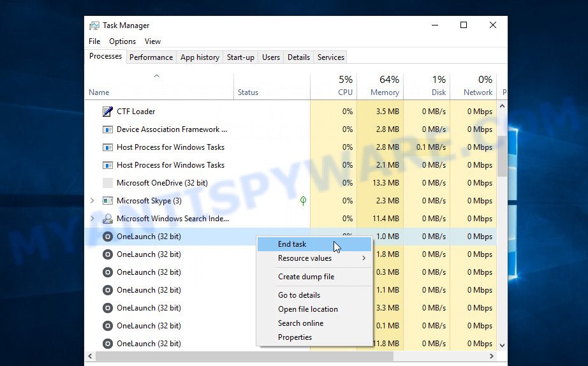Viewport: 588px width, 366px height.
Task: Click the horizontal scrollbar left arrow
Action: click(x=90, y=356)
